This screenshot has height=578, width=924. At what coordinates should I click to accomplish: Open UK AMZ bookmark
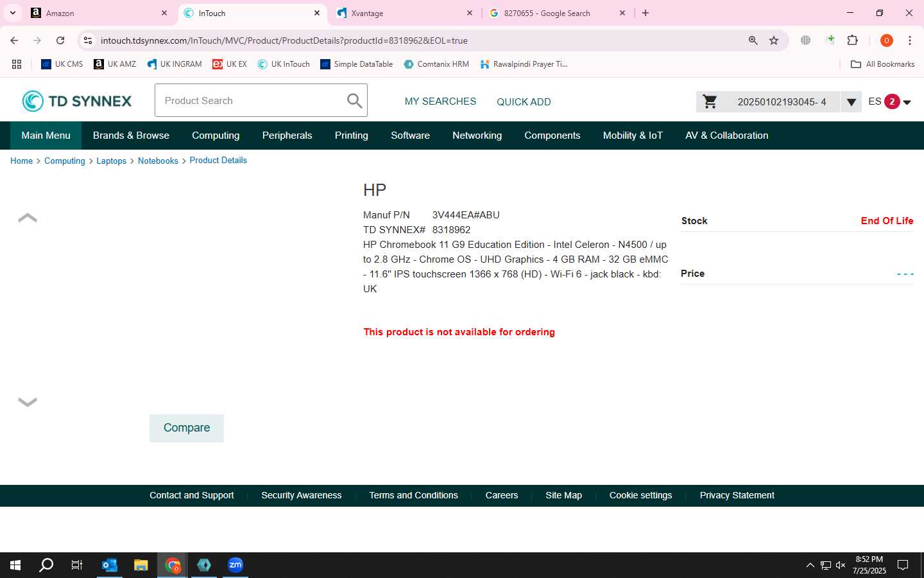[x=115, y=64]
